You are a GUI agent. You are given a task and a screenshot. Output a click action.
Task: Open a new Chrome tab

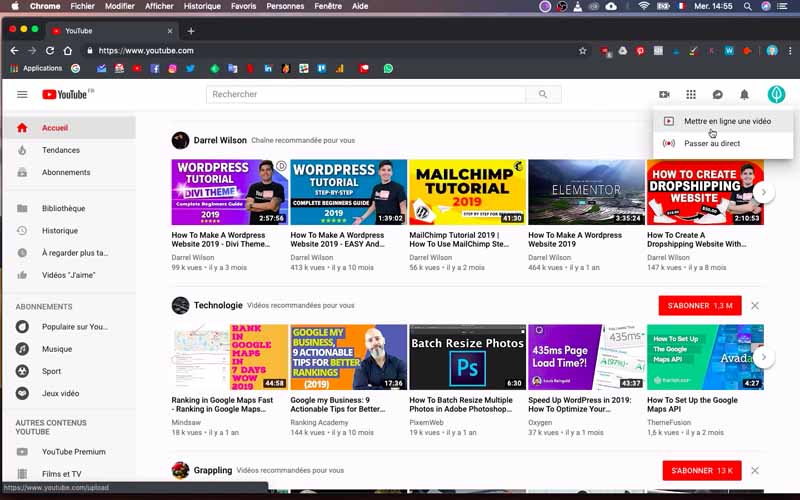(x=191, y=31)
